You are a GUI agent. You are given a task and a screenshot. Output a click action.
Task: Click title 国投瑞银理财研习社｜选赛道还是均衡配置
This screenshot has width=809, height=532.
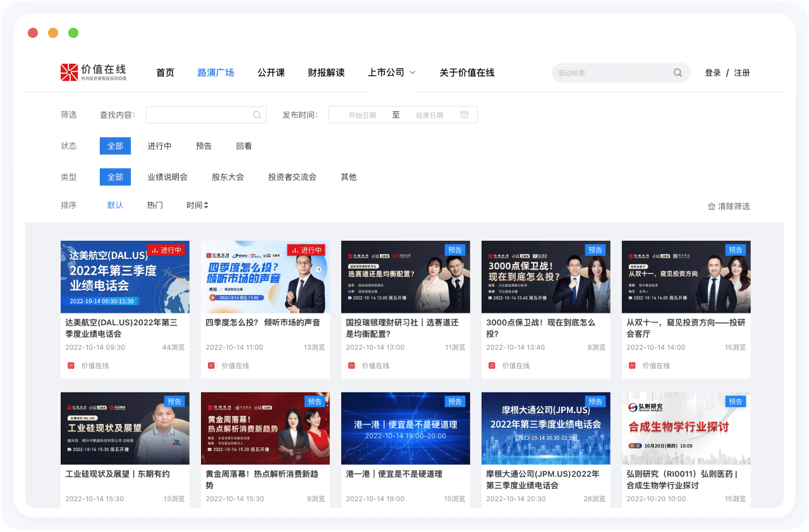[x=402, y=328]
